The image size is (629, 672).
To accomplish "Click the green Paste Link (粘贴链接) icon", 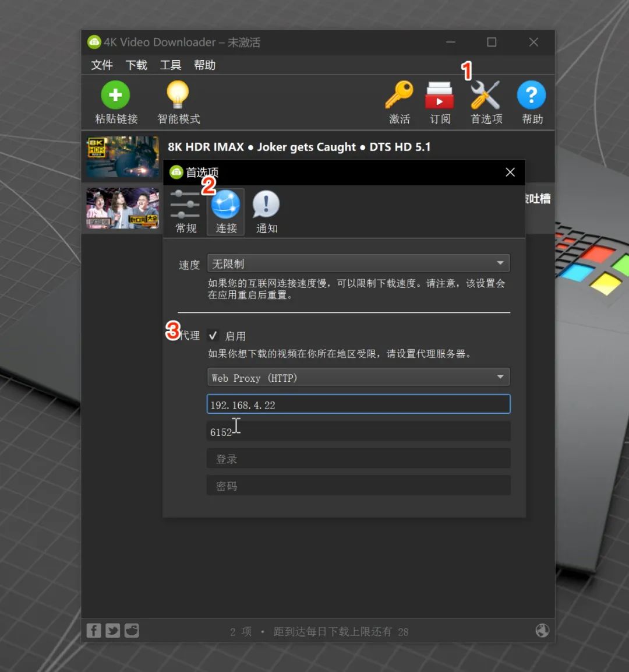I will [115, 95].
